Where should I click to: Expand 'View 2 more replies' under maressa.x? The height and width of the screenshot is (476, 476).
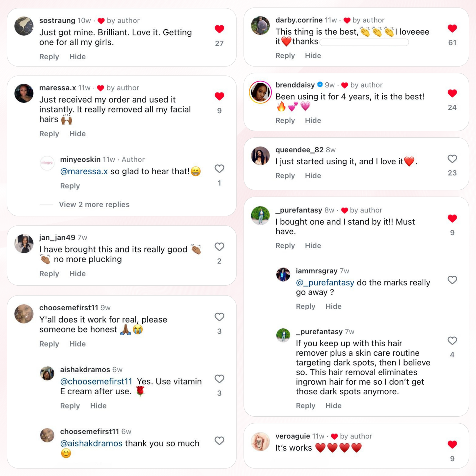coord(94,205)
